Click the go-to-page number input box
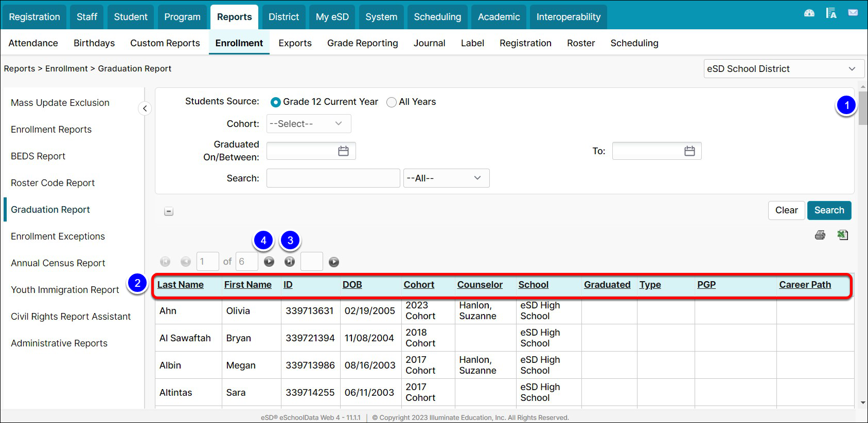868x423 pixels. (312, 262)
